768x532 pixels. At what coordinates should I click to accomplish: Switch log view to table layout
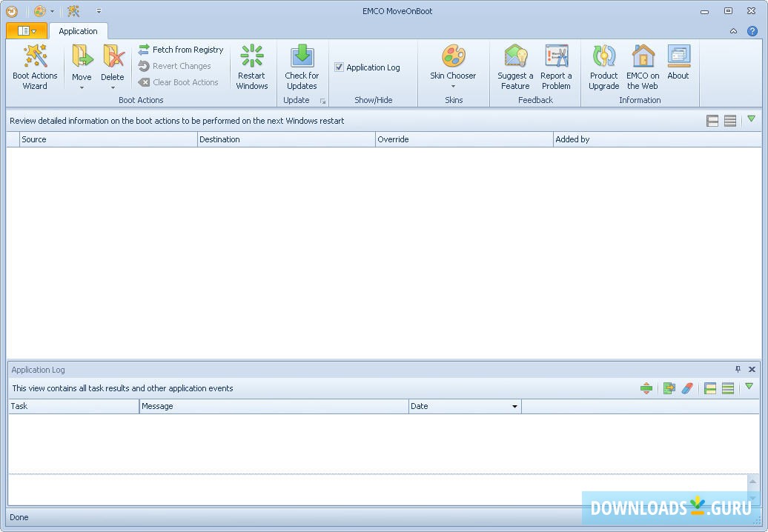(728, 388)
